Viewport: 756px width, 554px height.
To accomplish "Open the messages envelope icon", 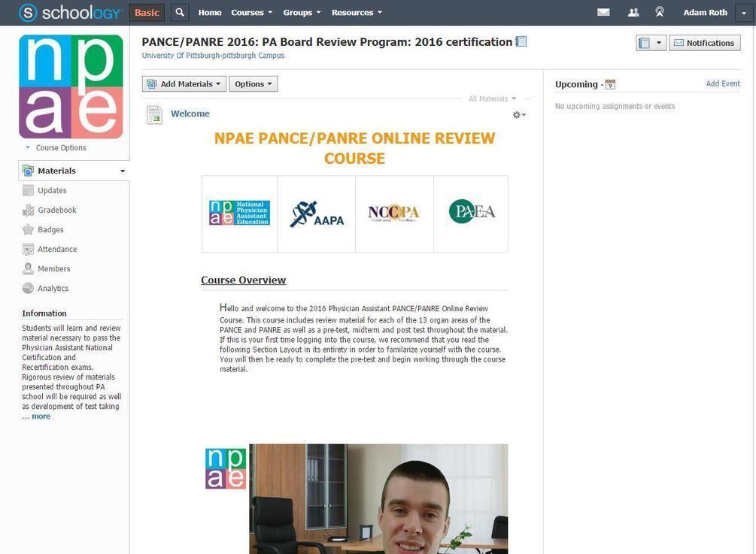I will pyautogui.click(x=603, y=13).
